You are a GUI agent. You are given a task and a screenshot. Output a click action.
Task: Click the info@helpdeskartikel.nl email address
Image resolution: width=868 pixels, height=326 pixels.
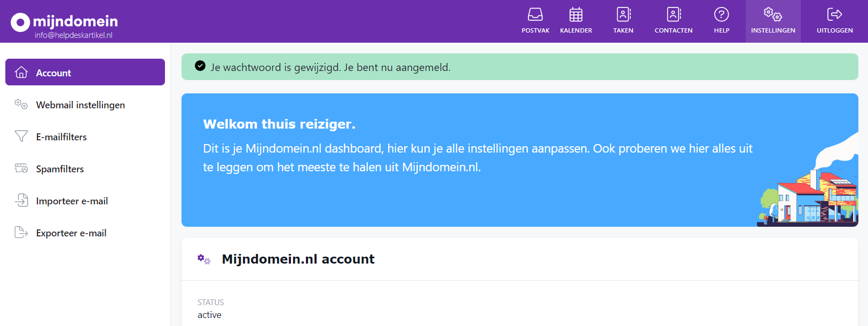pyautogui.click(x=74, y=35)
